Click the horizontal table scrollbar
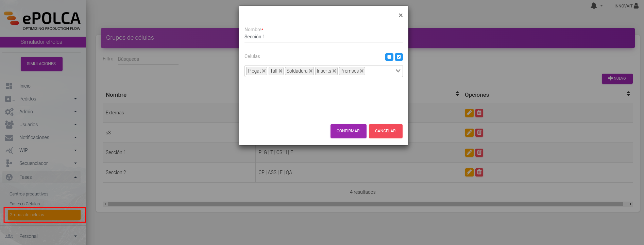Screen dimensions: 644x245 click(x=365, y=204)
